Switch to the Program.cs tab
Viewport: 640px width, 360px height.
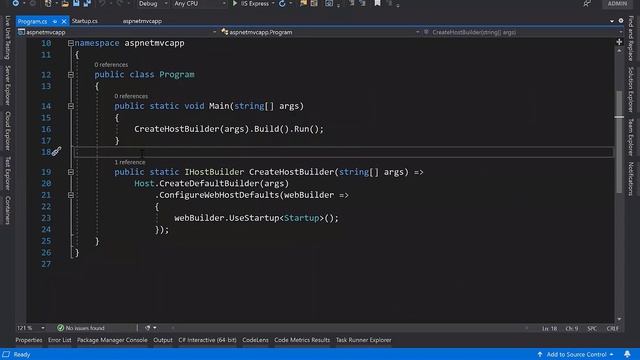point(32,21)
